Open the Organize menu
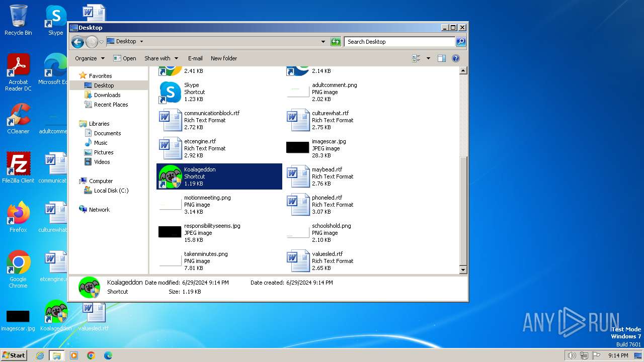The width and height of the screenshot is (644, 362). tap(90, 58)
